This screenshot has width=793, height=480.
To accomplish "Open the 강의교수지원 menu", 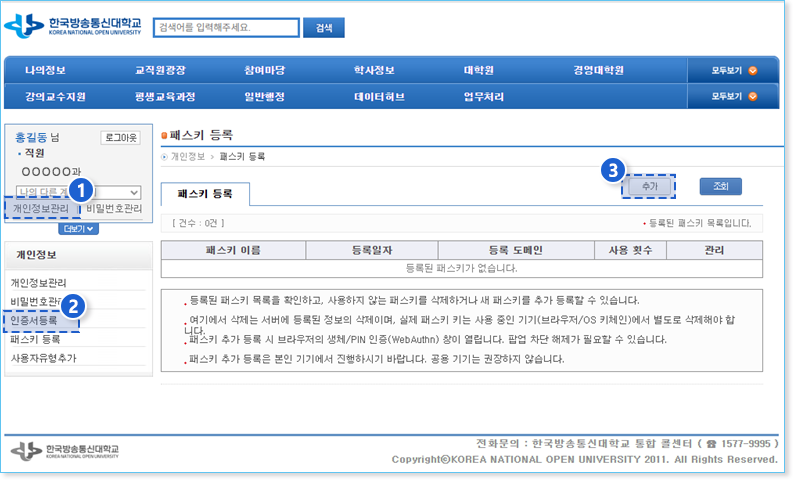I will (56, 97).
